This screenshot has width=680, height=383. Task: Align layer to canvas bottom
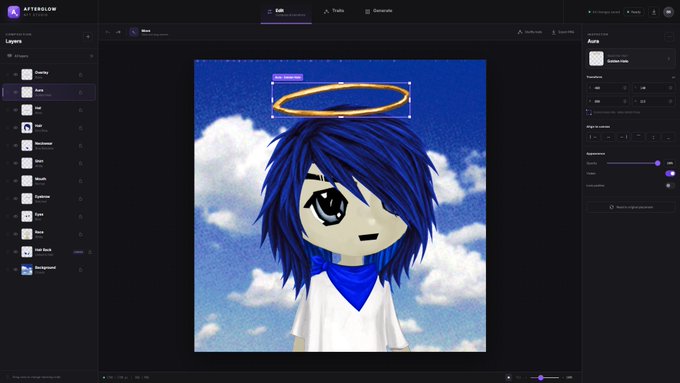(x=668, y=137)
